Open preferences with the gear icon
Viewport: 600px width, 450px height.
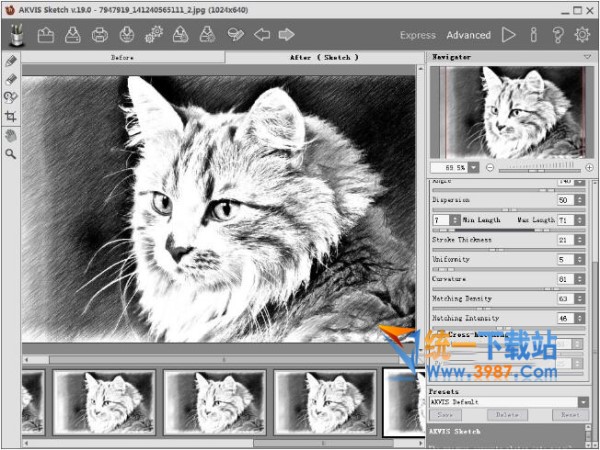[x=582, y=35]
